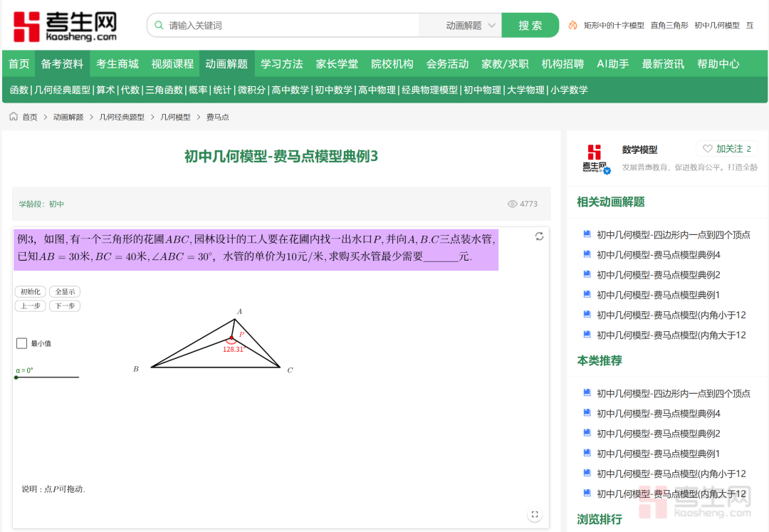Open the 备考资料 navigation menu
This screenshot has height=532, width=769.
pos(62,64)
